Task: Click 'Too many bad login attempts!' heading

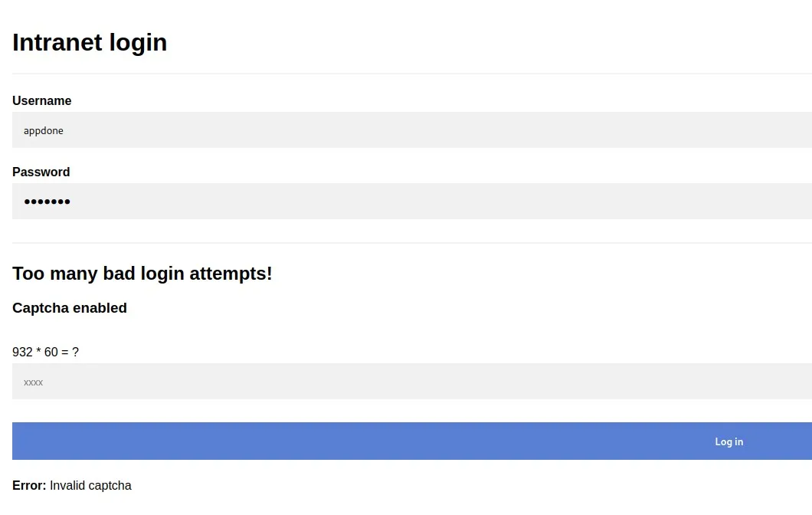Action: pos(142,274)
